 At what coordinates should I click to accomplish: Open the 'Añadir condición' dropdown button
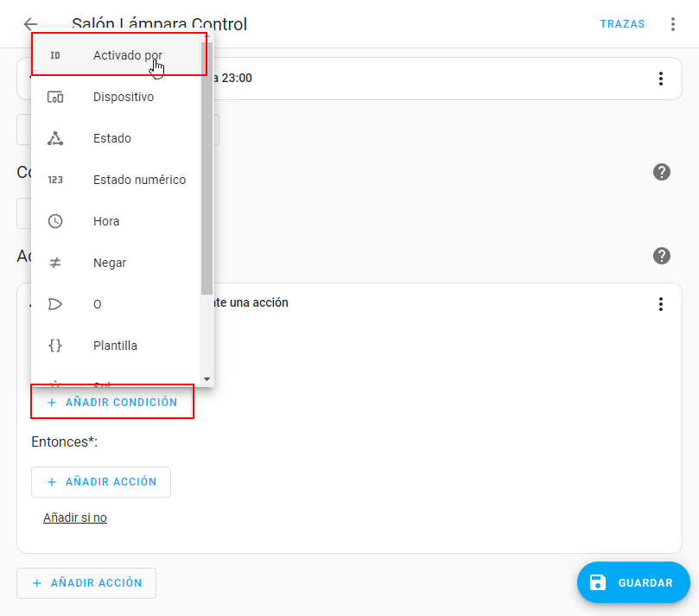112,403
